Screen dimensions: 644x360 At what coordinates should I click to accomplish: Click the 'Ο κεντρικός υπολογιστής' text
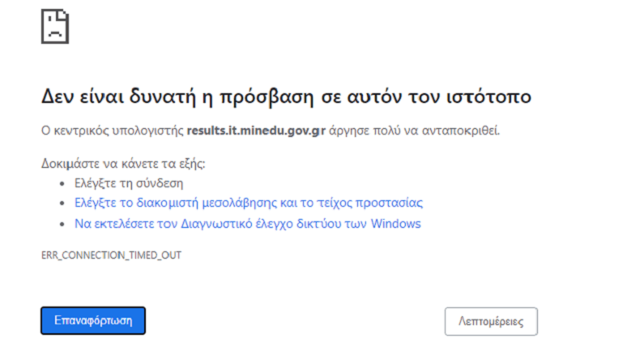[113, 130]
